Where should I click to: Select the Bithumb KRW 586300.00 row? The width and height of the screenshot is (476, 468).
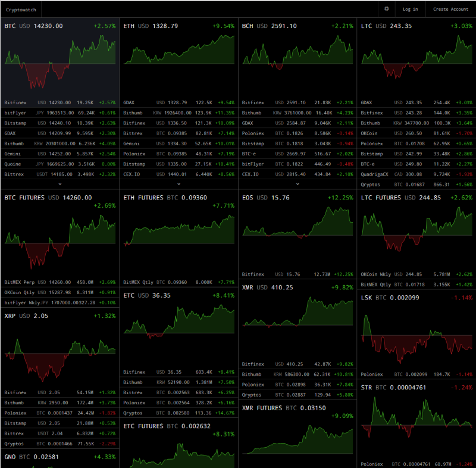[x=297, y=374]
